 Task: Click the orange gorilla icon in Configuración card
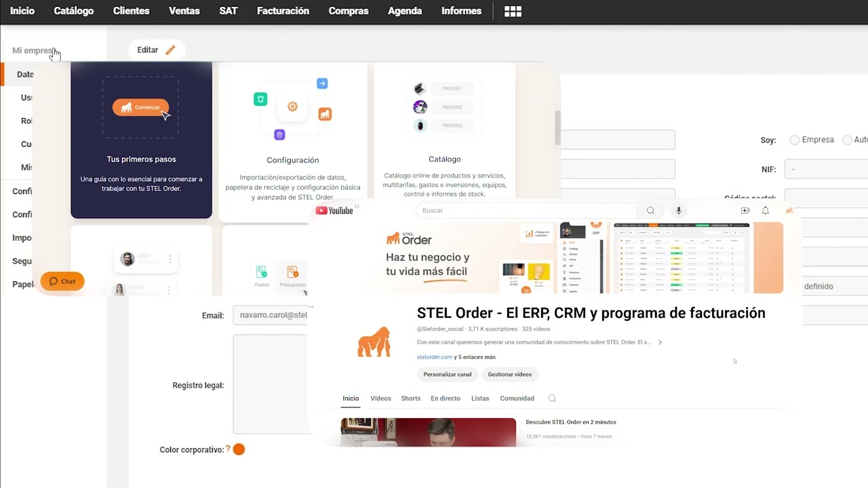(x=325, y=115)
